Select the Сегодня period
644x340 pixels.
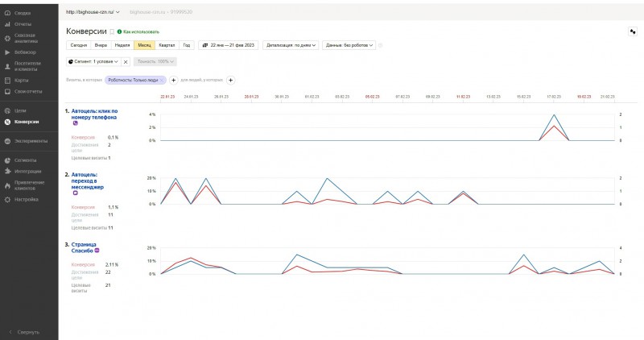coord(78,45)
